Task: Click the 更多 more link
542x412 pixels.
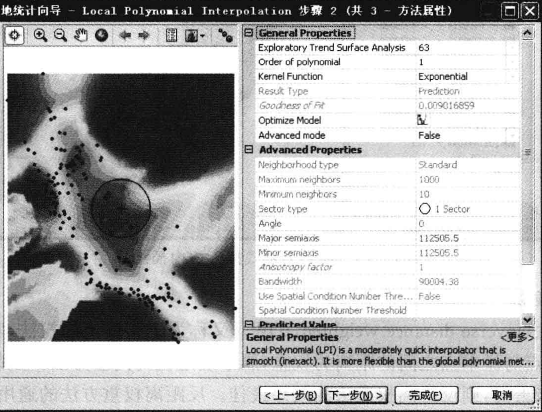Action: [x=517, y=337]
